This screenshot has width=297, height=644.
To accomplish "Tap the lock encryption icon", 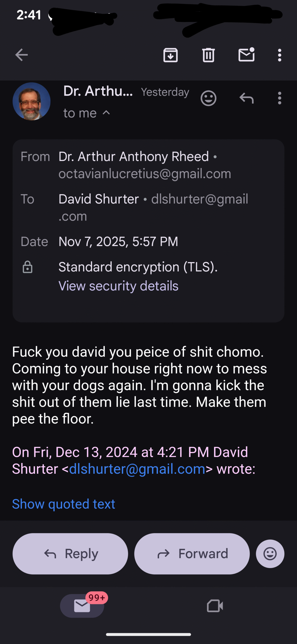I will pyautogui.click(x=27, y=267).
